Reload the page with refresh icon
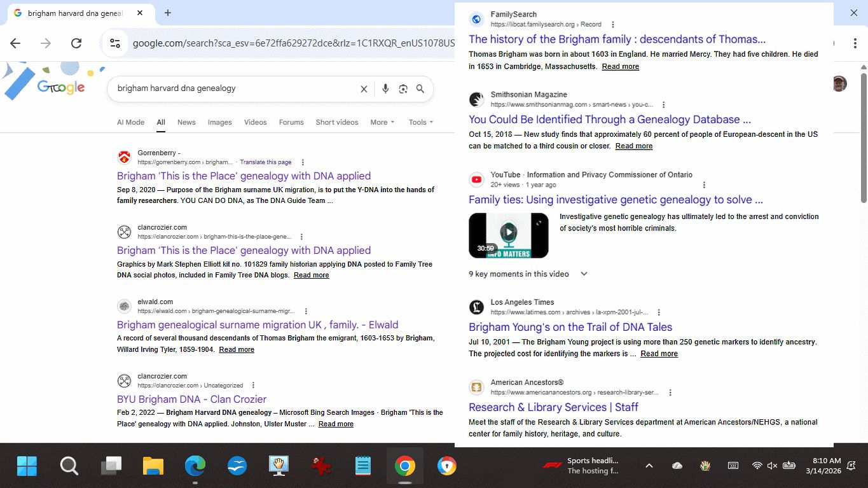 click(76, 43)
